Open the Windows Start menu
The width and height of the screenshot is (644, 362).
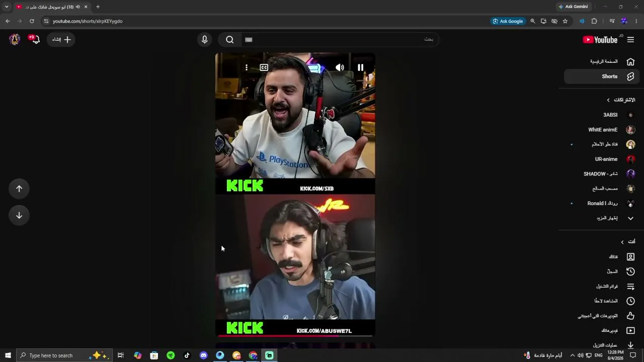[x=8, y=355]
